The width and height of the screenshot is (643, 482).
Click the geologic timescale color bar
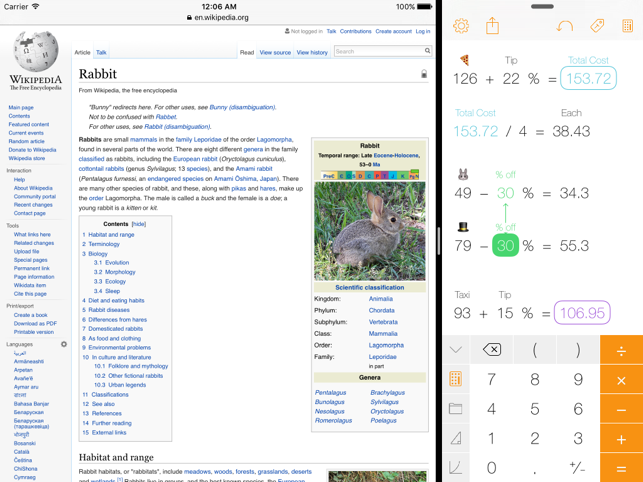click(369, 175)
